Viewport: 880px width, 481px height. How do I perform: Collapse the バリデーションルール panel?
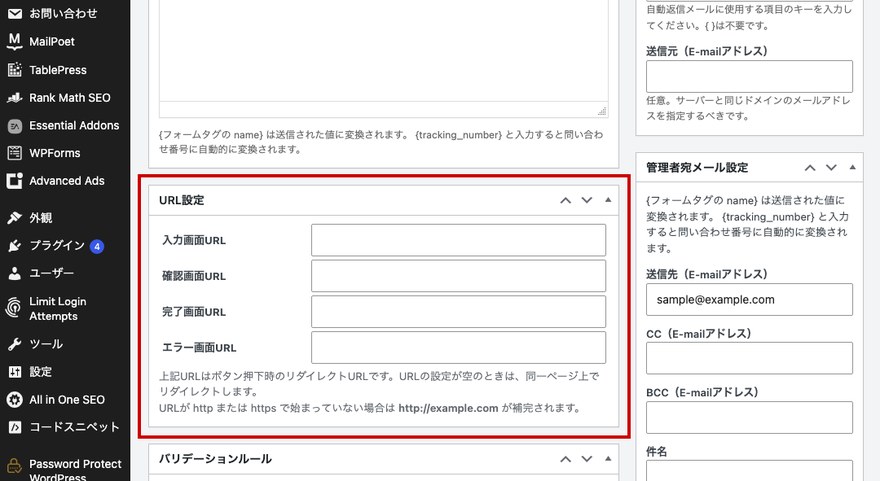point(608,459)
